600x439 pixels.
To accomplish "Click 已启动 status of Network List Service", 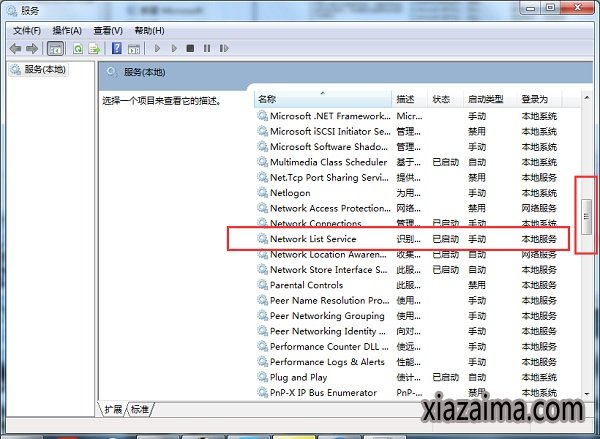I will 445,239.
